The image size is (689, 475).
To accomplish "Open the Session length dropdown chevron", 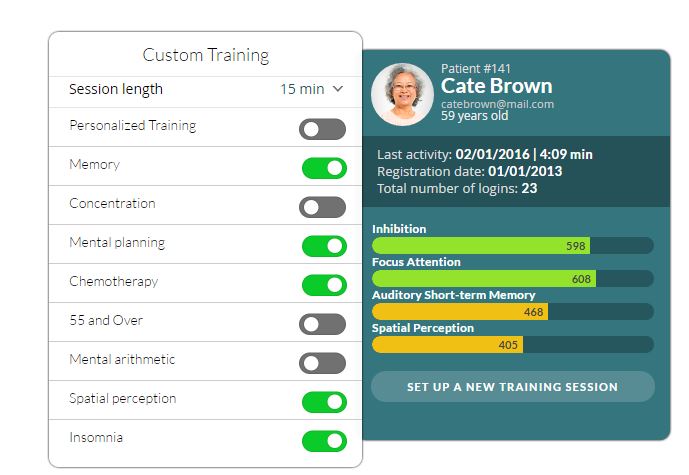I will (x=338, y=89).
